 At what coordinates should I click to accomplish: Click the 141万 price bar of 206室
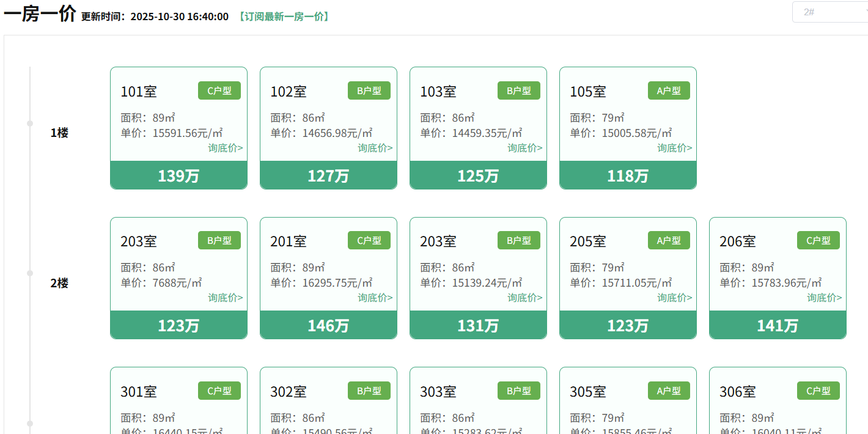[778, 325]
